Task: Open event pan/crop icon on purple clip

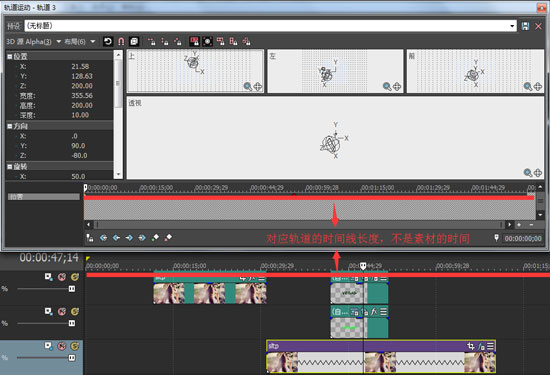Action: [471, 346]
